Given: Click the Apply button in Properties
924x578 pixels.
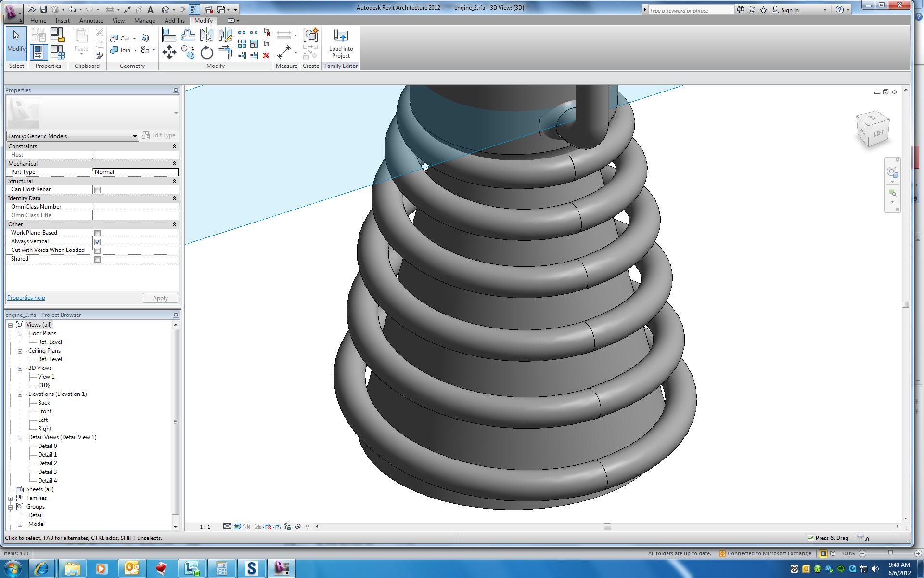Looking at the screenshot, I should [x=160, y=298].
